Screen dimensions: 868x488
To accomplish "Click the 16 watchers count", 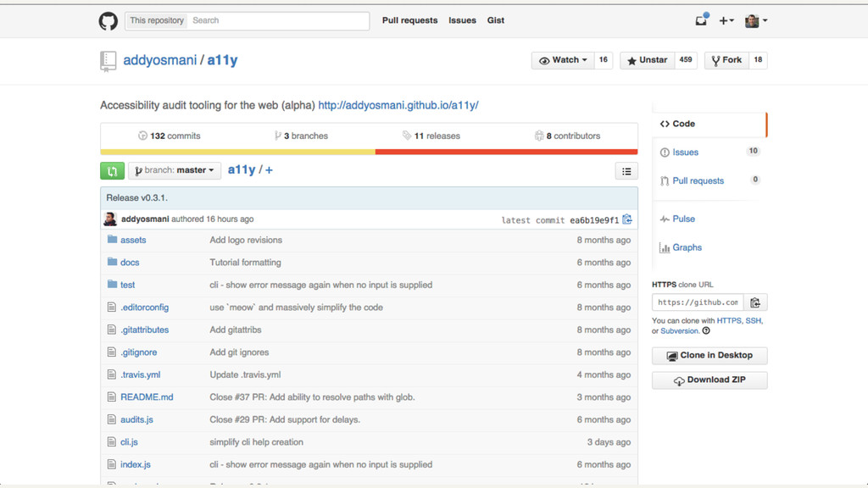I will pos(604,60).
